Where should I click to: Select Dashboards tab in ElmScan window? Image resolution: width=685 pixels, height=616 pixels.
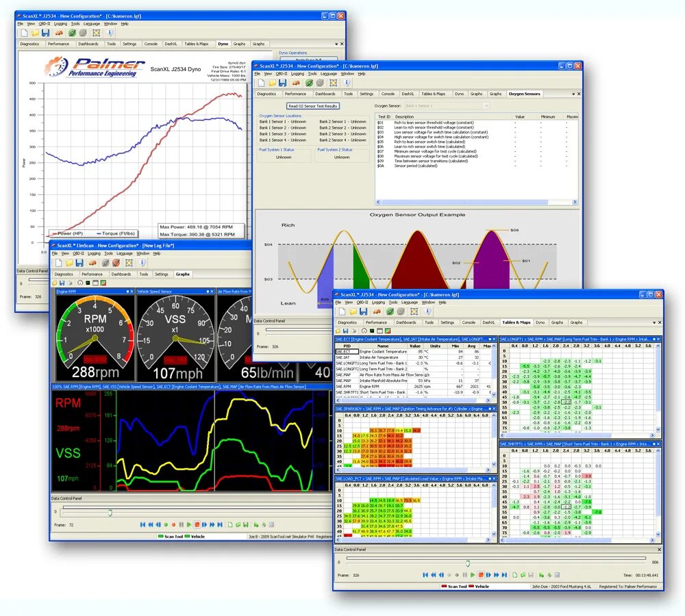121,274
